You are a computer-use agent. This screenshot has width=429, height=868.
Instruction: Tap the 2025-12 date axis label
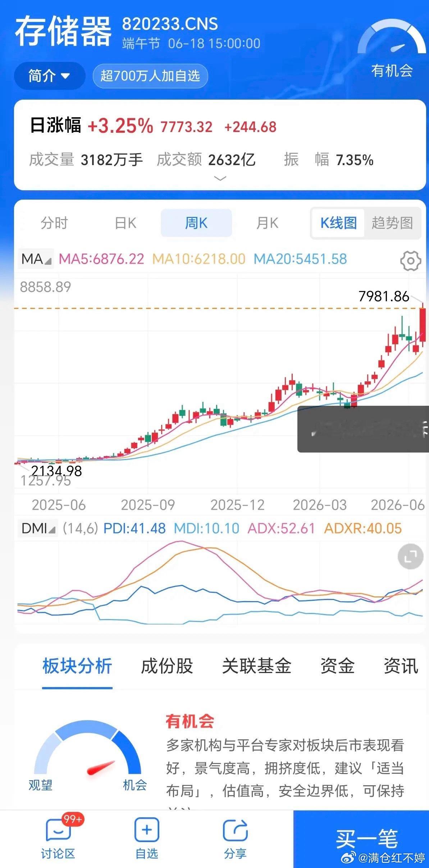tap(237, 505)
